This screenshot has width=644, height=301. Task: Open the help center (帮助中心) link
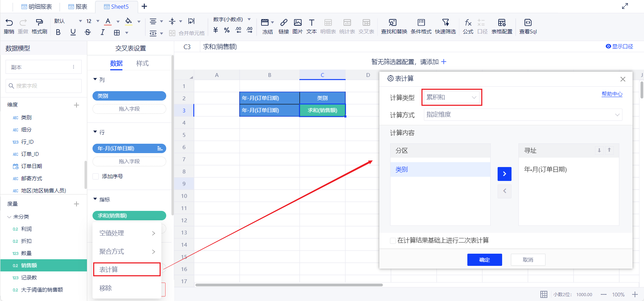[612, 94]
